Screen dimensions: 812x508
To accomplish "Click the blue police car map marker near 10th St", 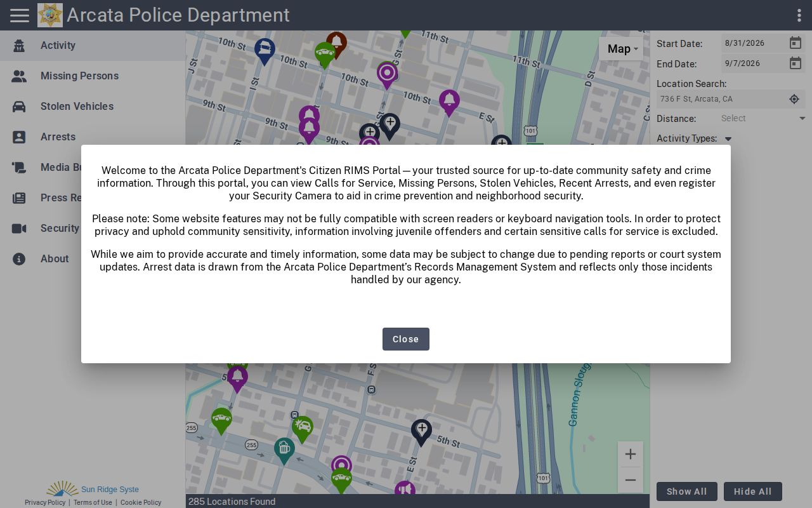I will point(265,51).
